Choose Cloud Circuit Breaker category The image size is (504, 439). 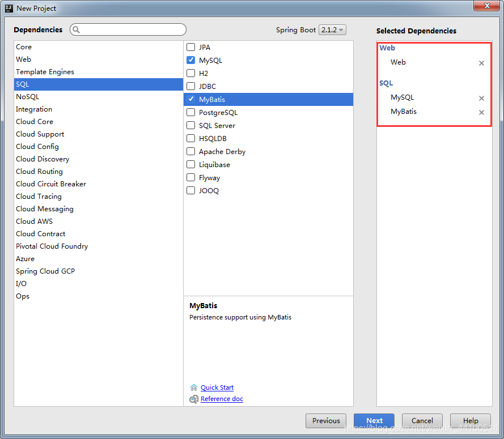98,184
